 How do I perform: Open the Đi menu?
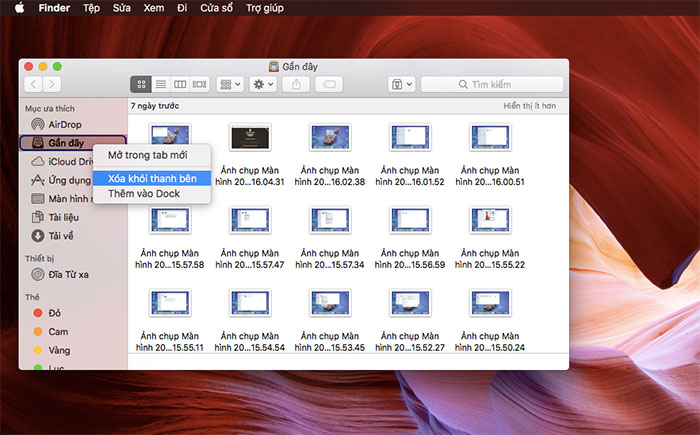pyautogui.click(x=182, y=8)
